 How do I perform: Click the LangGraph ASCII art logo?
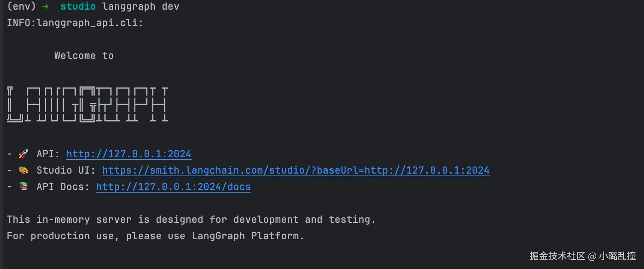tap(87, 104)
